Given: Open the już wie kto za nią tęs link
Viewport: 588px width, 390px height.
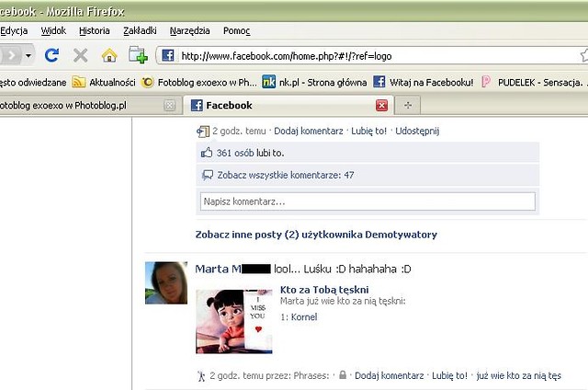Looking at the screenshot, I should (518, 375).
